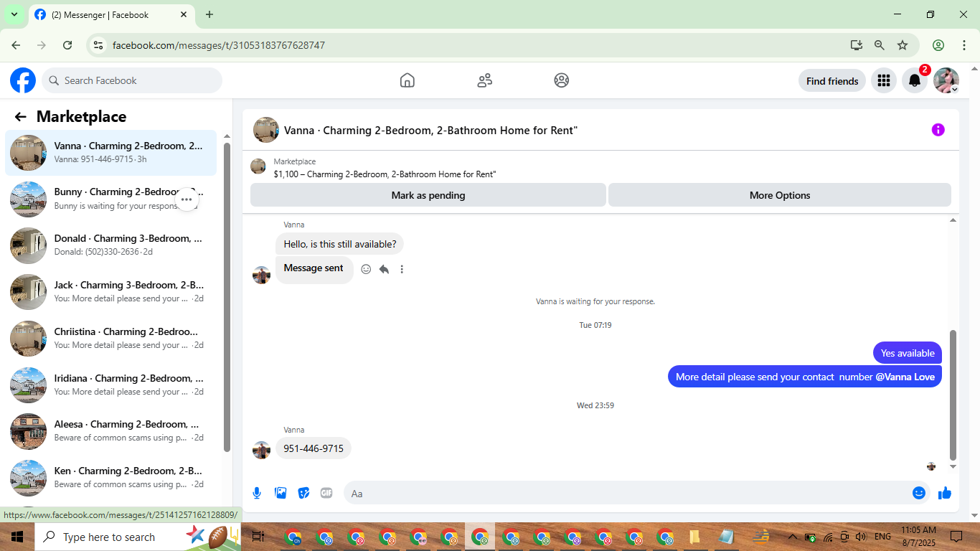This screenshot has height=551, width=980.
Task: Send a thumbs-up like
Action: click(x=945, y=493)
